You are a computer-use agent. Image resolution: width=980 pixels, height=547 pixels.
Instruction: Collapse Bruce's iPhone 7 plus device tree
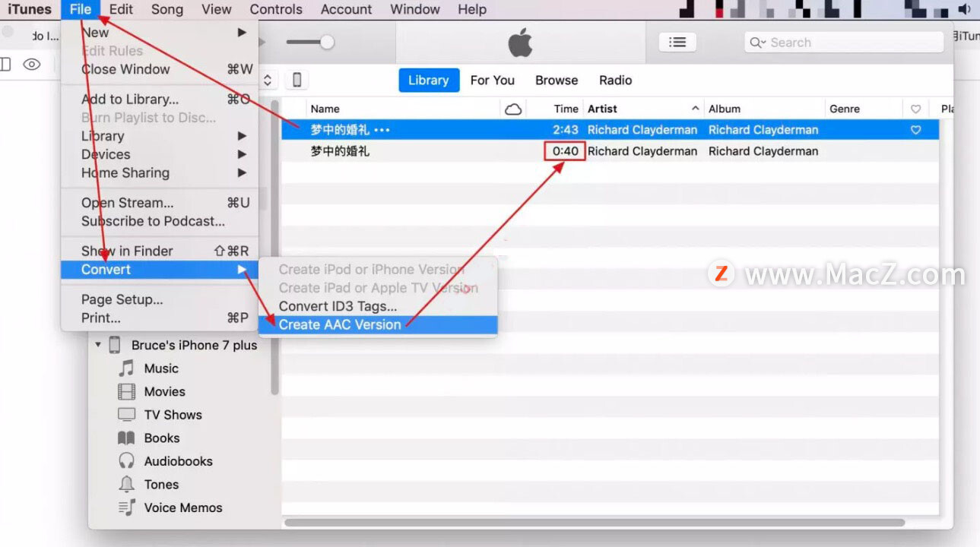tap(98, 345)
